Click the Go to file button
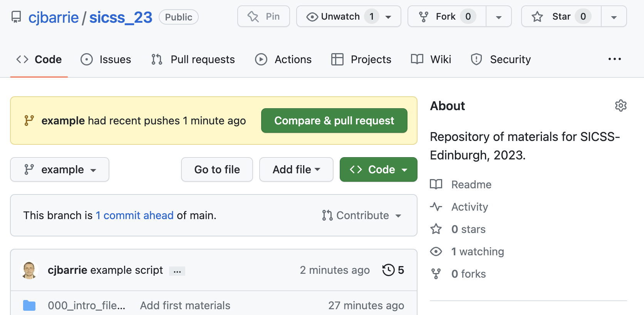644x315 pixels. 217,169
